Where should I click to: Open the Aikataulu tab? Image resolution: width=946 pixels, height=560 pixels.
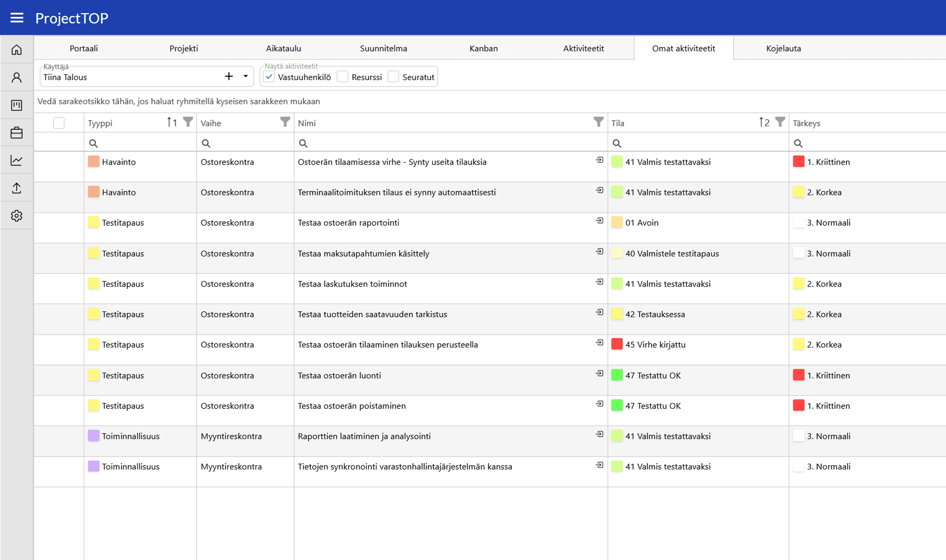[x=283, y=48]
